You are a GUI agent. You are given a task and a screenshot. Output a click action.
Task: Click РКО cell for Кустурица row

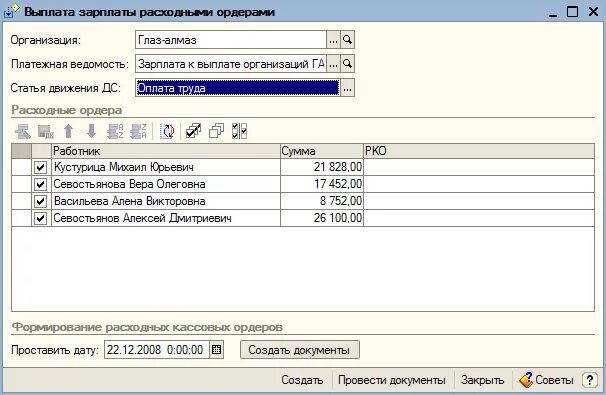click(x=479, y=167)
